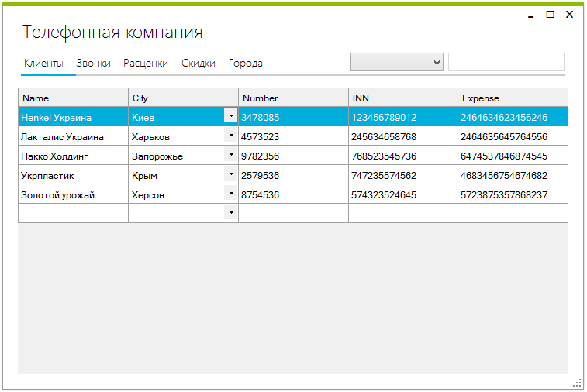Viewport: 587px width, 392px height.
Task: Minimize the Телефонная компания window
Action: (x=531, y=15)
